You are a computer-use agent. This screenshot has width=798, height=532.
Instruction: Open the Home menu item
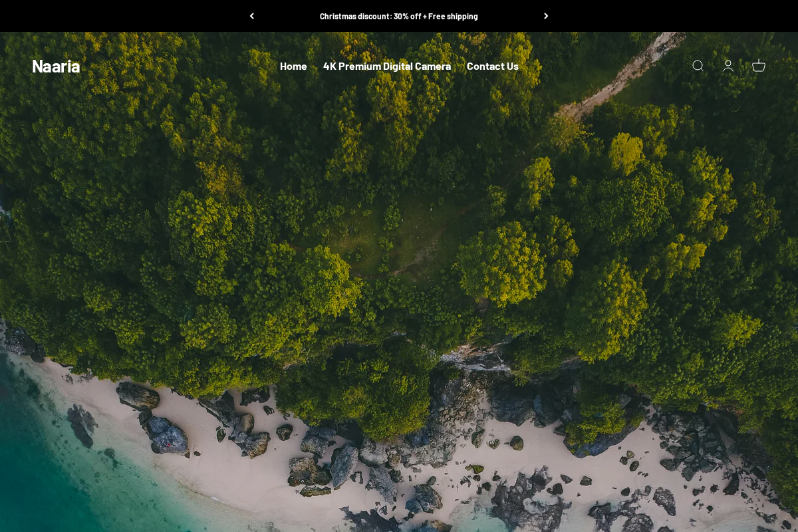pos(293,66)
